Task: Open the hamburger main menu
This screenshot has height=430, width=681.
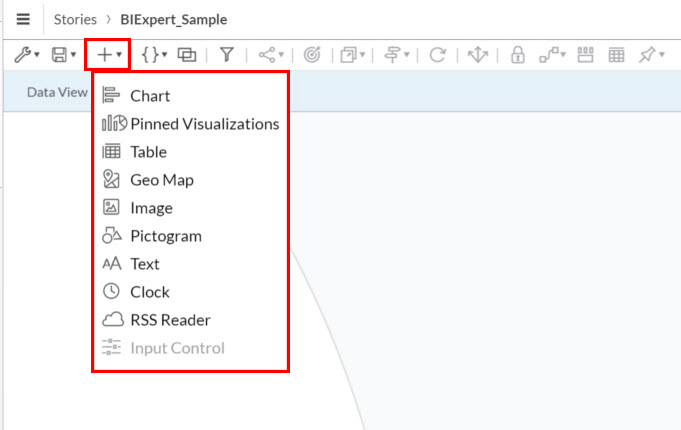Action: coord(23,19)
